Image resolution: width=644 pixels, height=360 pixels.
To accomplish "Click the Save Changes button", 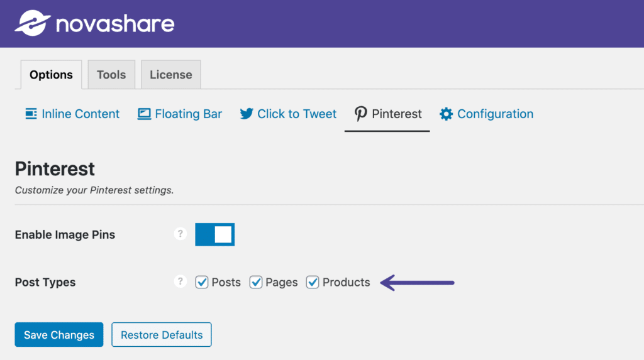I will 59,334.
